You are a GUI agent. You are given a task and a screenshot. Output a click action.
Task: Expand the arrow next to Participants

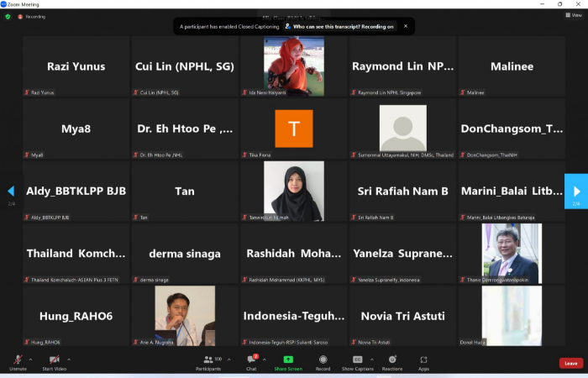(x=226, y=359)
